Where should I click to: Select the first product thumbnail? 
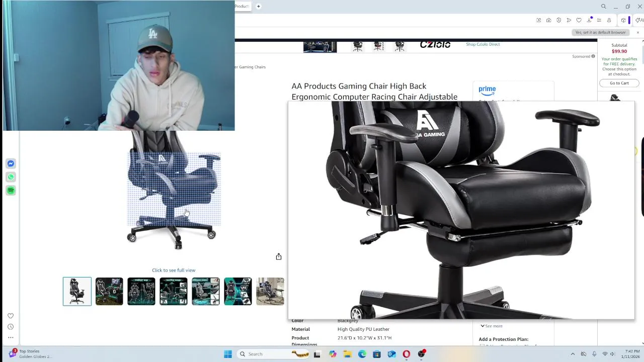(77, 291)
